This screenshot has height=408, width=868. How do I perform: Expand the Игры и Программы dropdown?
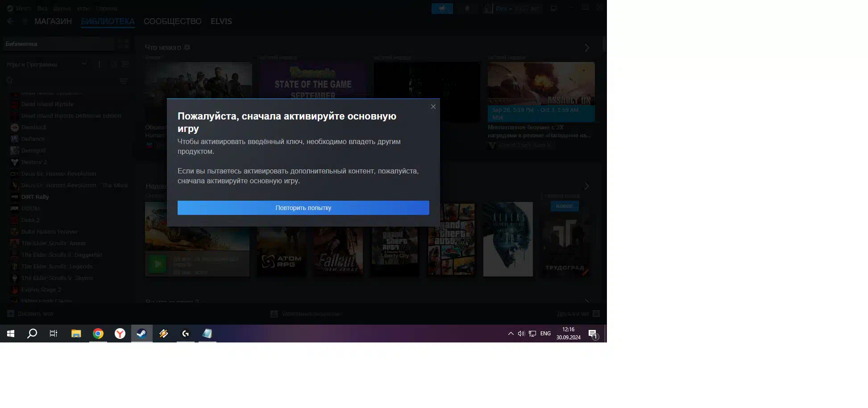[x=46, y=65]
